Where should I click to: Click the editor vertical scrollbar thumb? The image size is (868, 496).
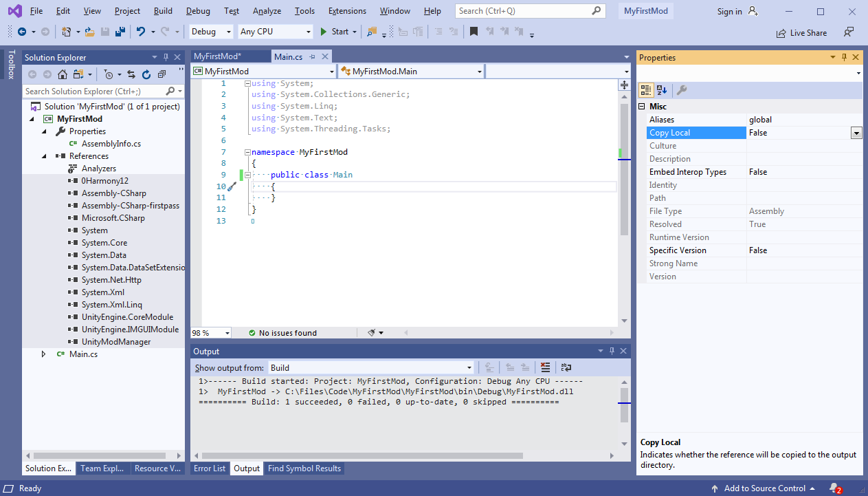(624, 169)
